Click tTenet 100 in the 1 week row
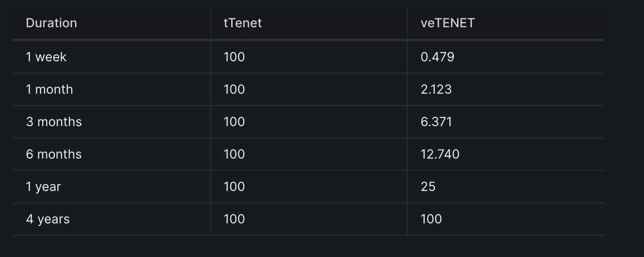Screen dimensions: 644x257 click(234, 57)
